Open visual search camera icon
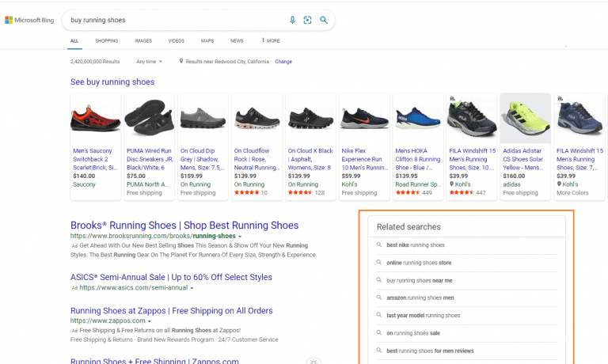 [307, 20]
